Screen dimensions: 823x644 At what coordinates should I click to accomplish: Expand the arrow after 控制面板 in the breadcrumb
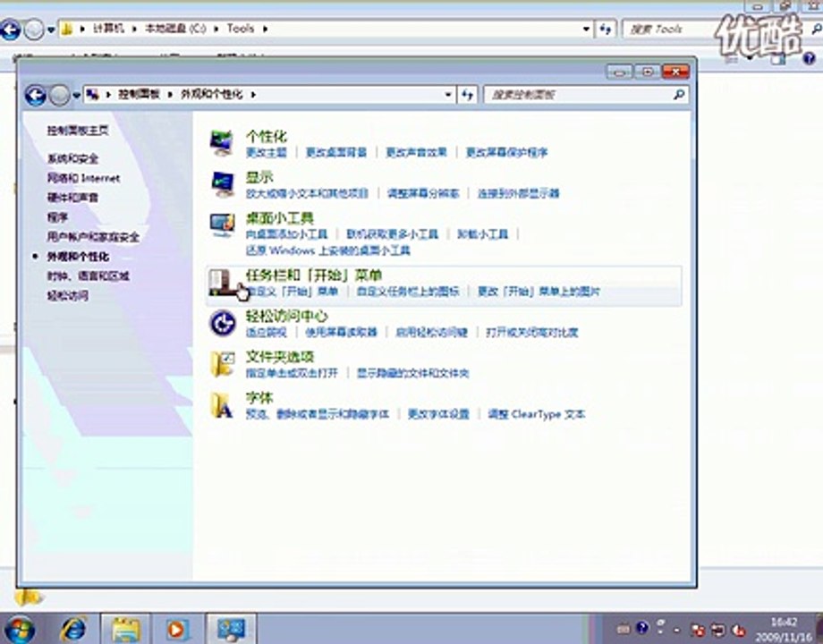click(170, 95)
